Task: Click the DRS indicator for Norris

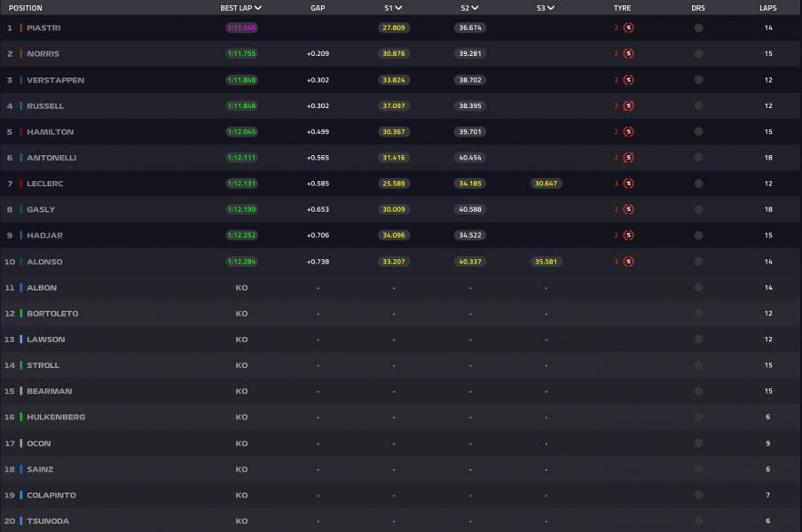Action: pyautogui.click(x=699, y=54)
